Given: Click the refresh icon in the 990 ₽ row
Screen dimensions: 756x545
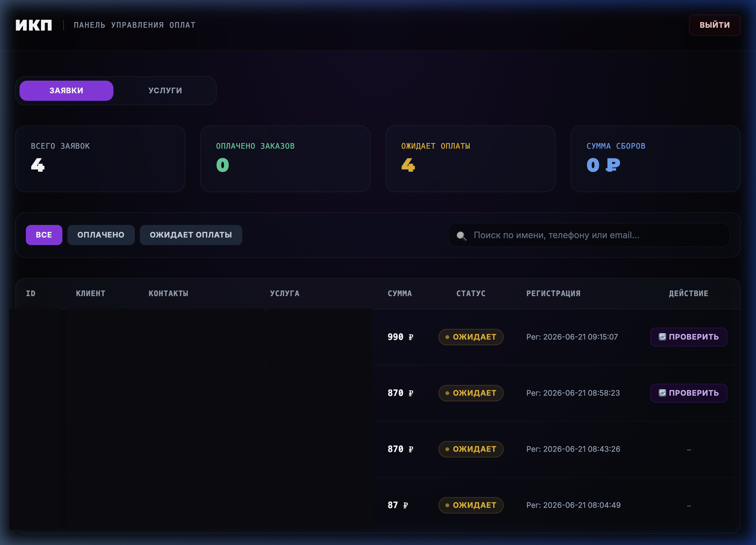Looking at the screenshot, I should [x=662, y=337].
